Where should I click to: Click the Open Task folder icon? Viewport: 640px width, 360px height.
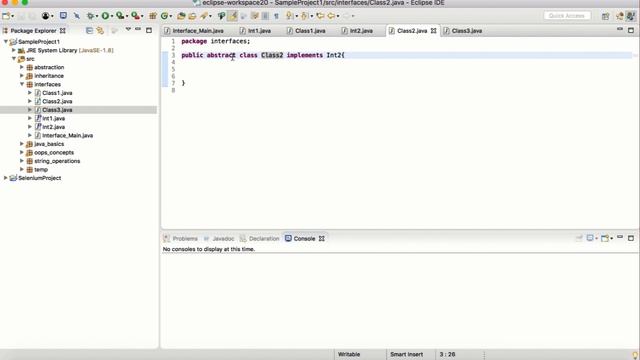[x=192, y=16]
